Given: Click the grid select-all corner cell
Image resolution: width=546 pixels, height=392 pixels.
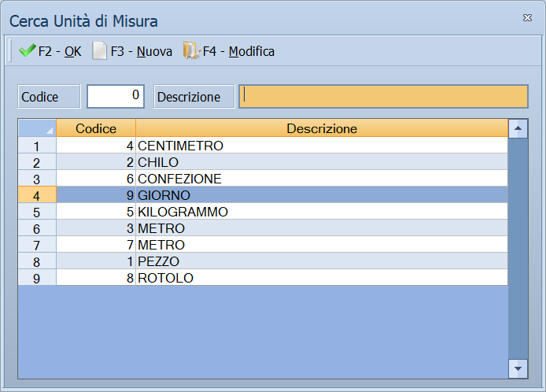Looking at the screenshot, I should [x=37, y=128].
